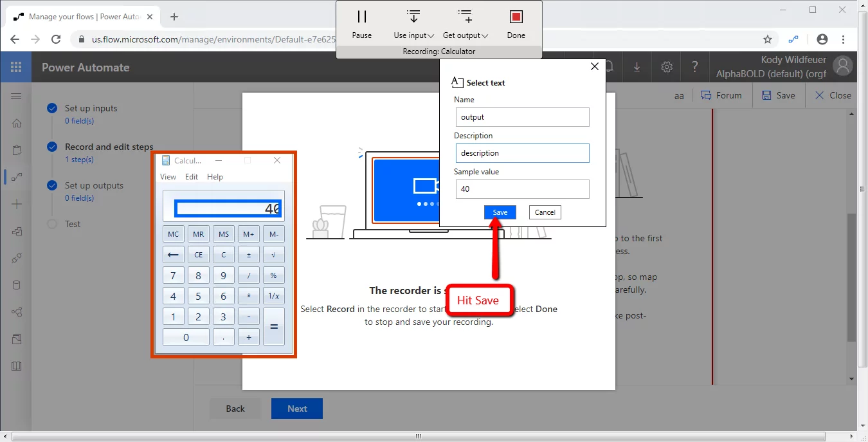
Task: Click the Calculator CE key
Action: tap(199, 255)
